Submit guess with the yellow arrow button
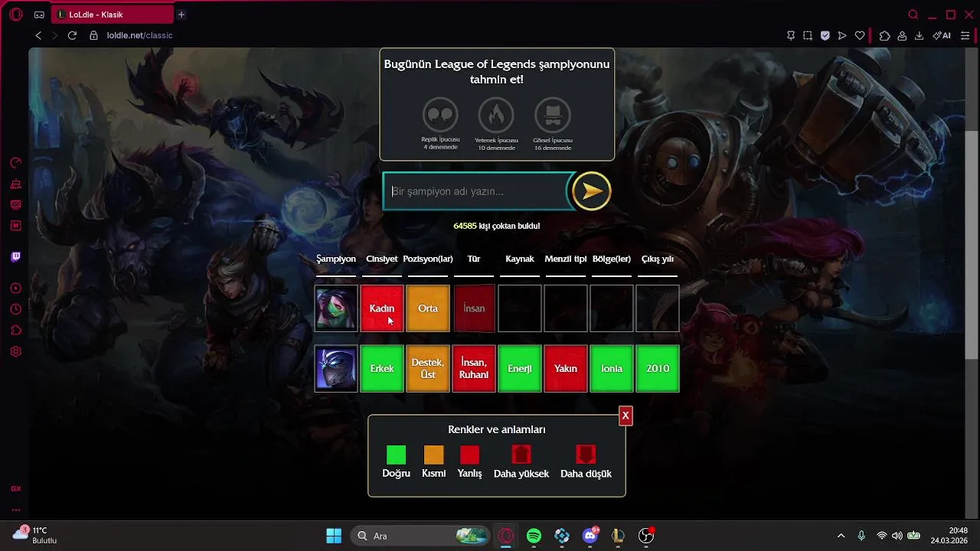This screenshot has height=551, width=980. point(591,191)
